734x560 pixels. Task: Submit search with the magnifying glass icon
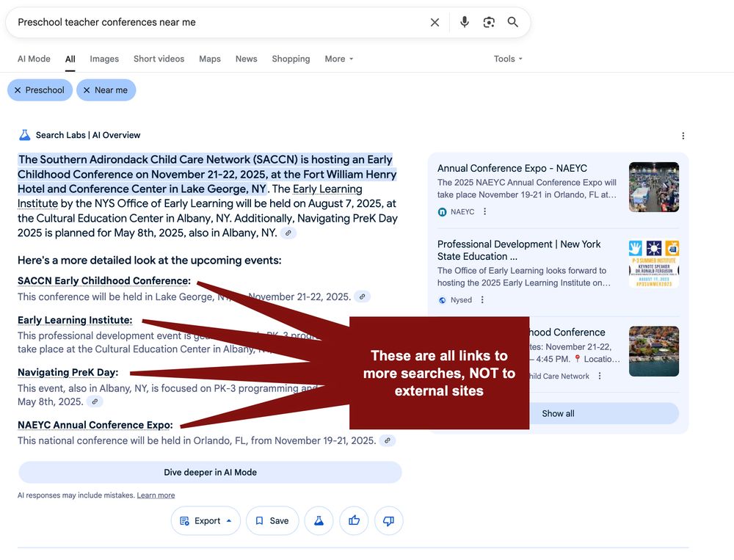512,22
